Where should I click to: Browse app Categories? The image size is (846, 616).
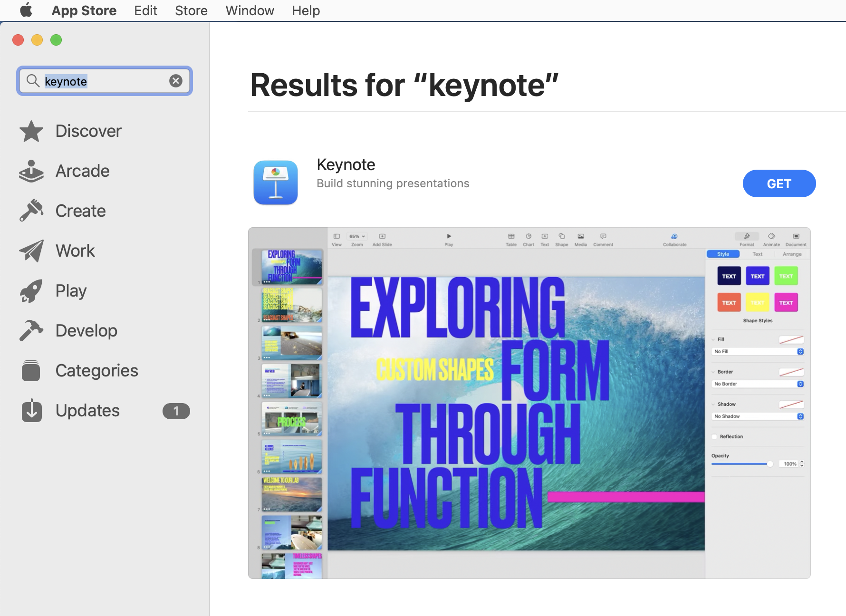coord(96,370)
